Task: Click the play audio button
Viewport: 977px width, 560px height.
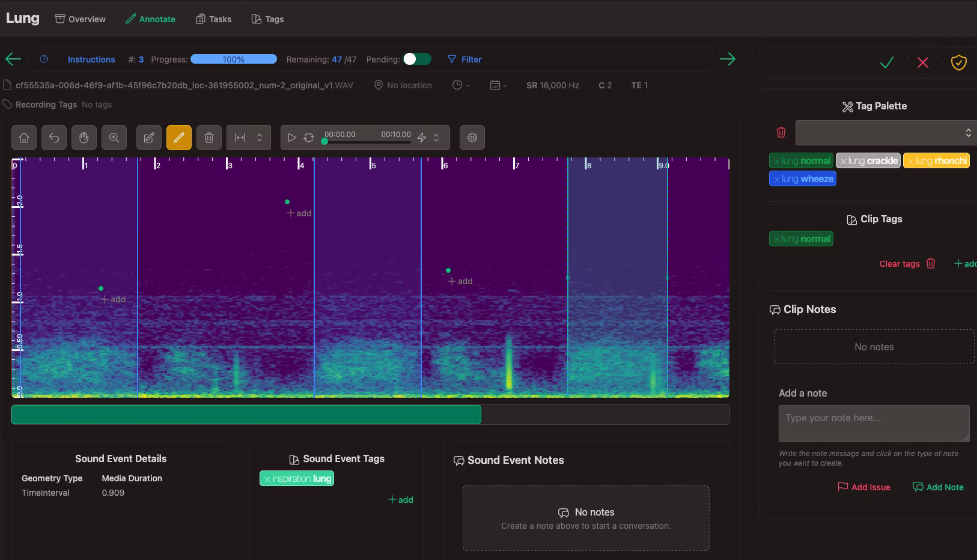Action: tap(291, 138)
